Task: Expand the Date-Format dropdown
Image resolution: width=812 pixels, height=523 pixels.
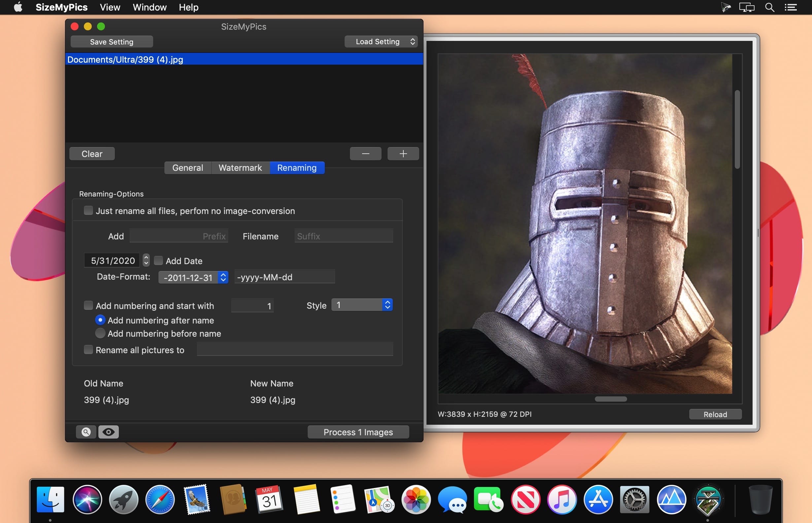Action: pos(193,277)
